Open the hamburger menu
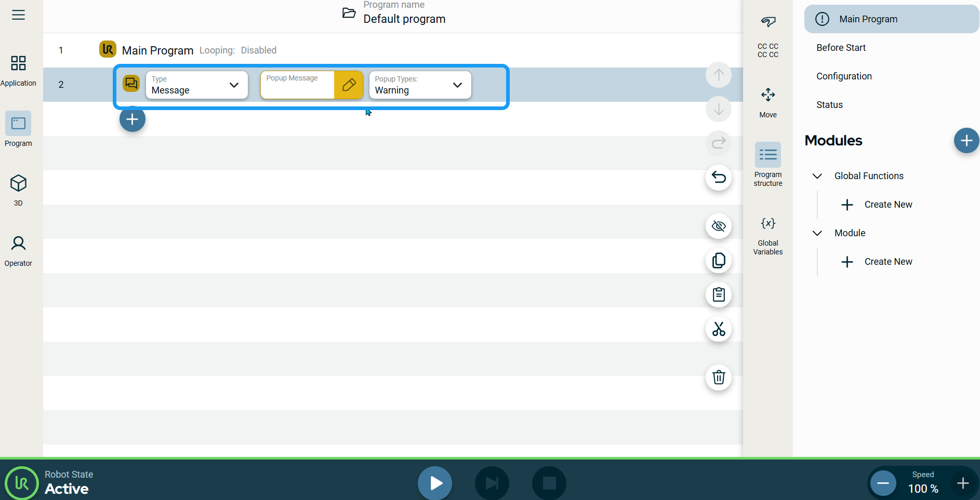Screen dimensions: 980x500 click(18, 15)
